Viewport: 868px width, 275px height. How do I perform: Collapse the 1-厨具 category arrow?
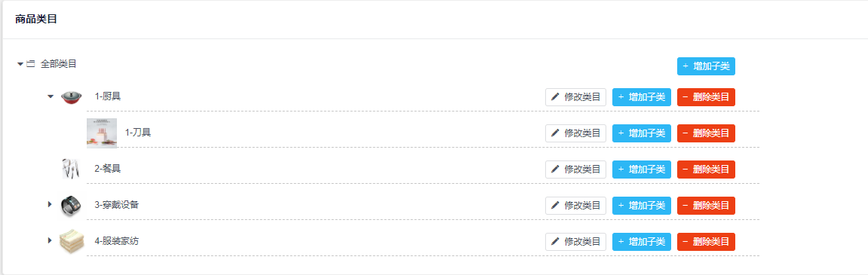pos(51,96)
